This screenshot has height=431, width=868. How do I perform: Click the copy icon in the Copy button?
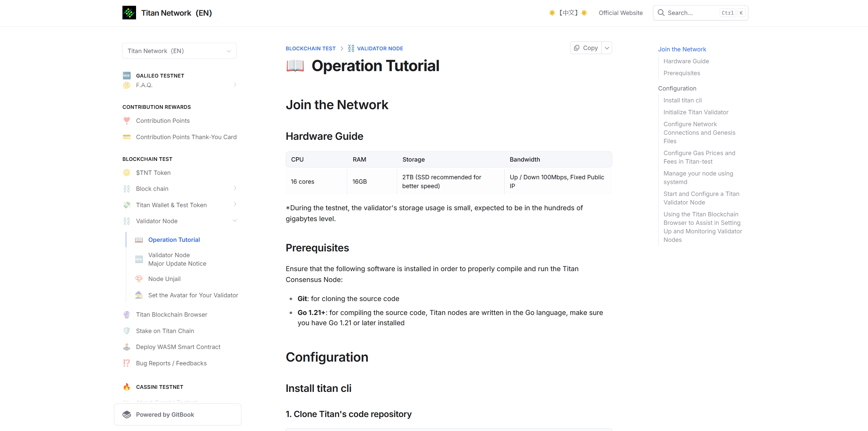[x=577, y=48]
